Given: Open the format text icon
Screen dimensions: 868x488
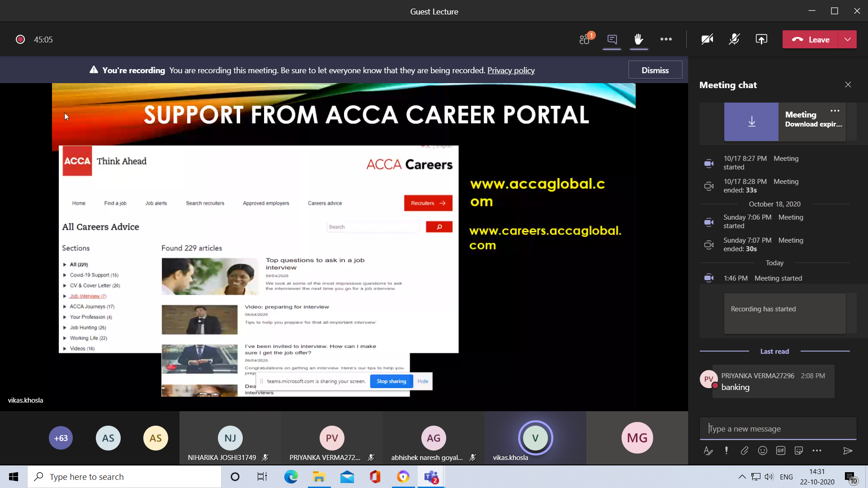Looking at the screenshot, I should pos(708,450).
